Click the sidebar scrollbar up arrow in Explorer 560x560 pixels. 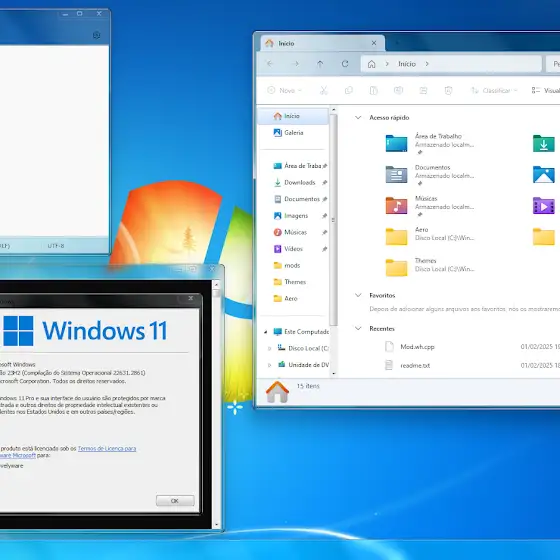(x=334, y=110)
